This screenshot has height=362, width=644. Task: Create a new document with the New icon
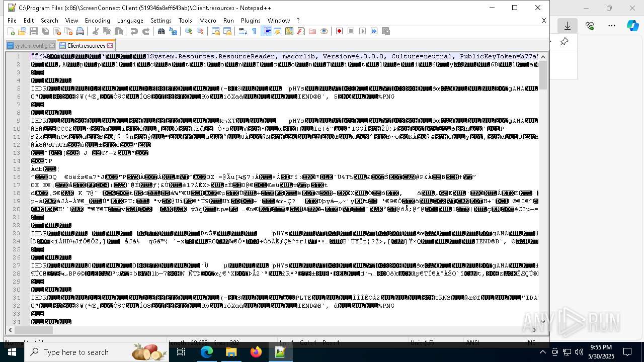(x=11, y=31)
